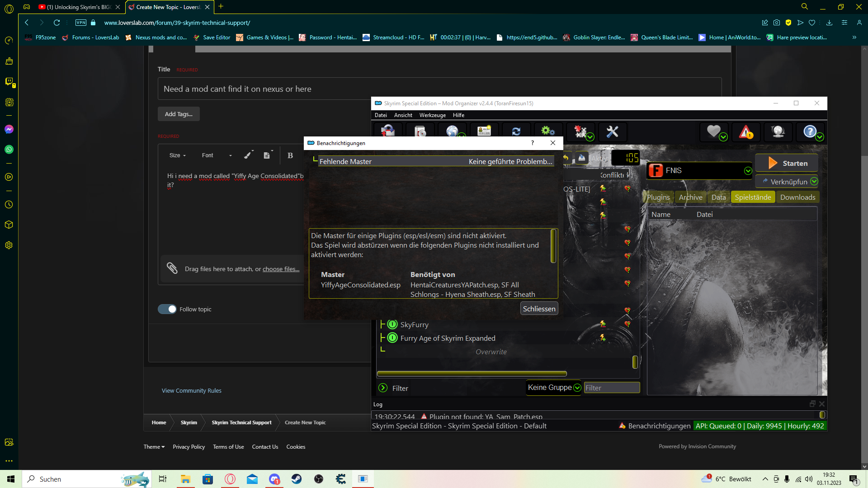Image resolution: width=868 pixels, height=488 pixels.
Task: Open the Keine Gruppe grouping dropdown
Action: click(x=554, y=387)
